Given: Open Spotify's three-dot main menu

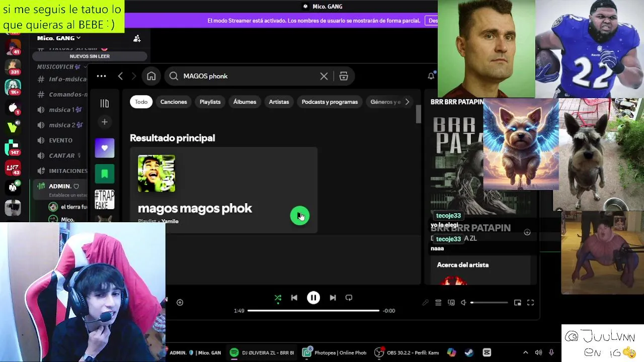Looking at the screenshot, I should click(x=101, y=76).
